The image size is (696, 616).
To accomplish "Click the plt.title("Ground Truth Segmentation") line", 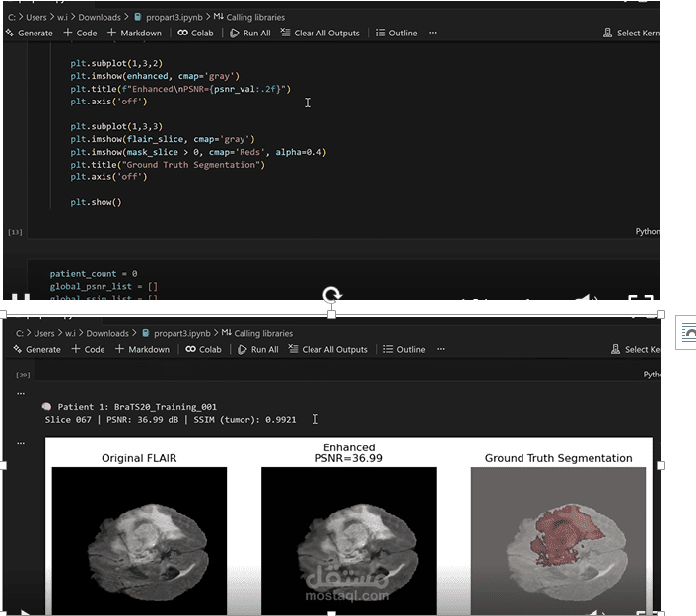I will pyautogui.click(x=168, y=165).
